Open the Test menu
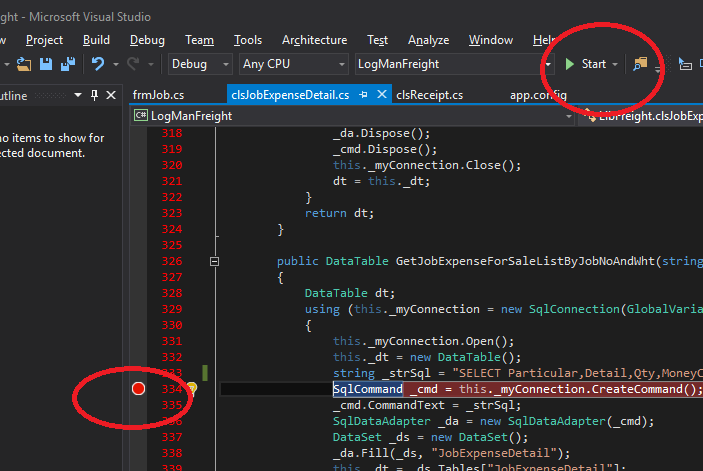 click(377, 40)
